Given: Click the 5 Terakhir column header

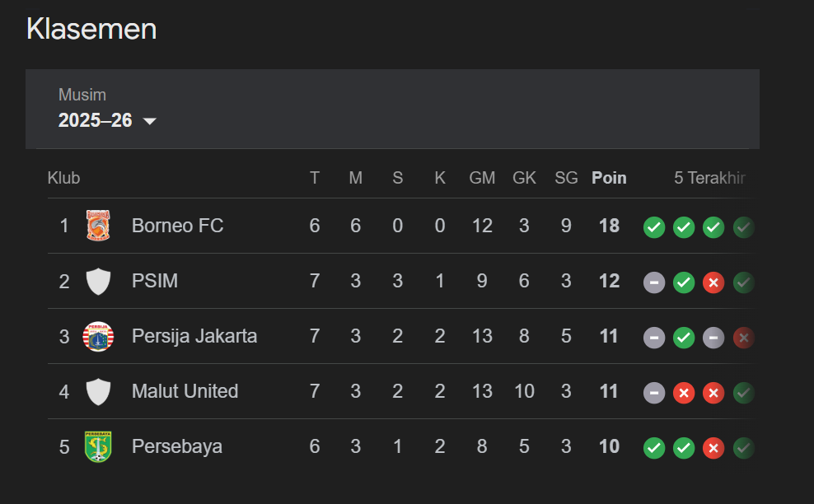Looking at the screenshot, I should [x=709, y=178].
